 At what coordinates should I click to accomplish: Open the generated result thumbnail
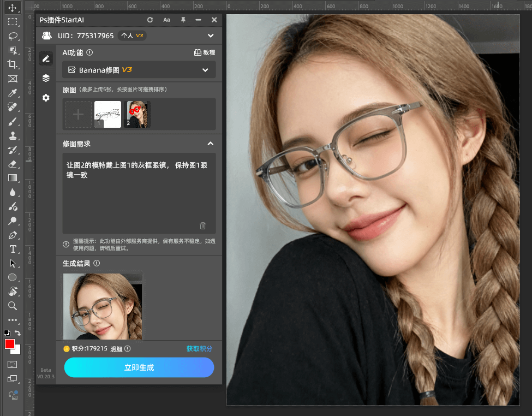point(102,306)
